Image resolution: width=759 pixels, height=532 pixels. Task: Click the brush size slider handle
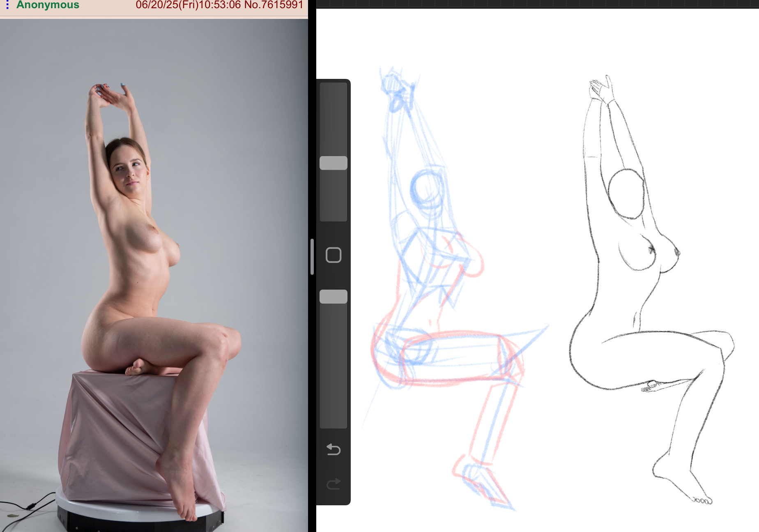tap(333, 163)
